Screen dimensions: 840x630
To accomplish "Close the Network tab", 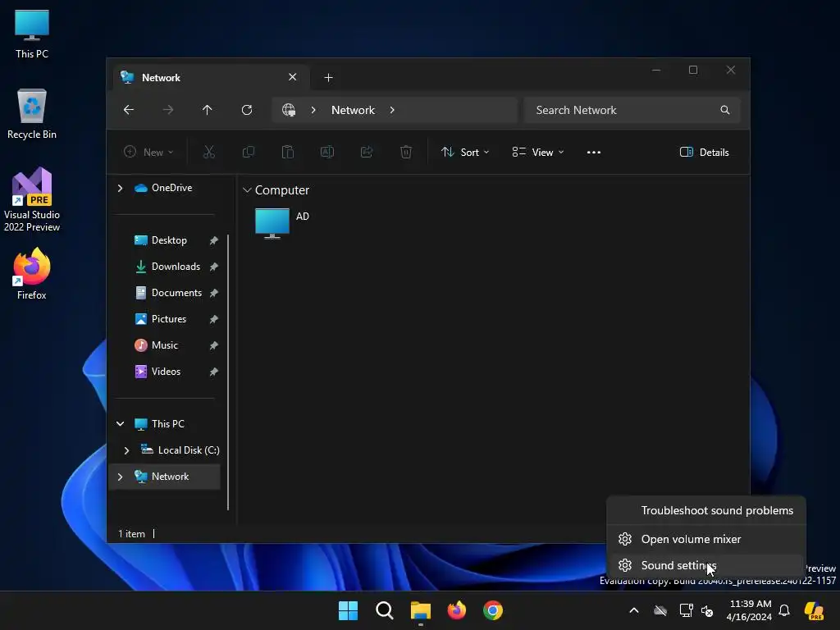I will [293, 77].
